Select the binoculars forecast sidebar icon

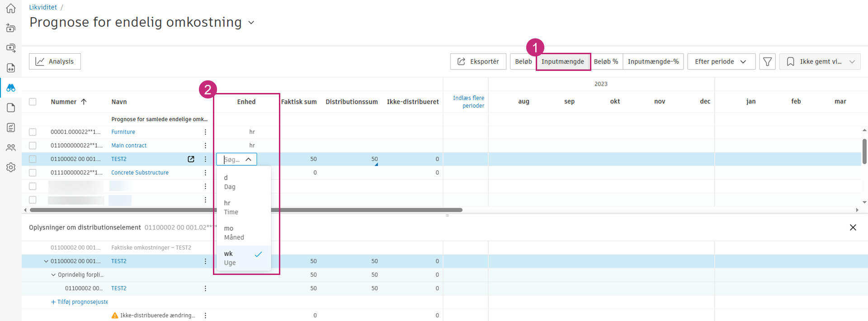click(x=11, y=88)
